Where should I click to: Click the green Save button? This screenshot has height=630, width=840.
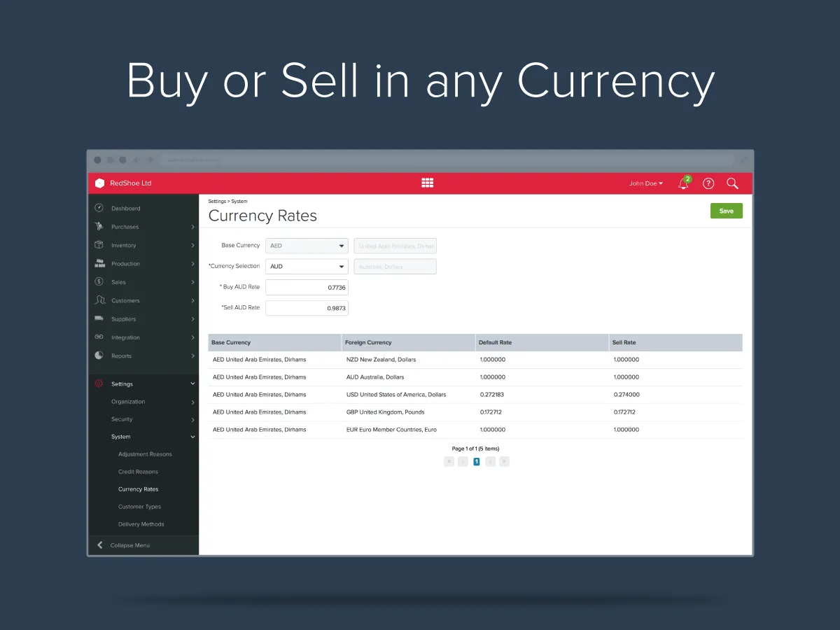pos(727,211)
